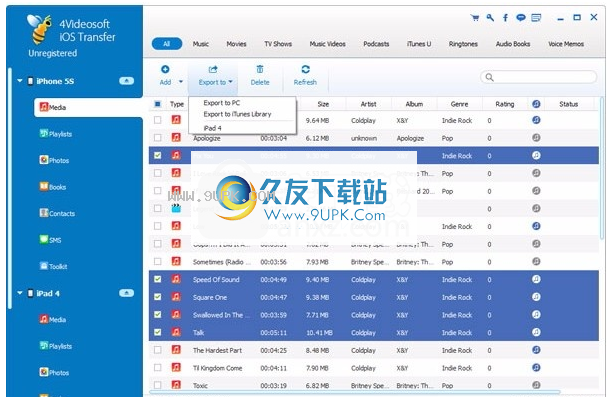Check the Apologize row checkbox
The height and width of the screenshot is (397, 608).
tap(157, 138)
